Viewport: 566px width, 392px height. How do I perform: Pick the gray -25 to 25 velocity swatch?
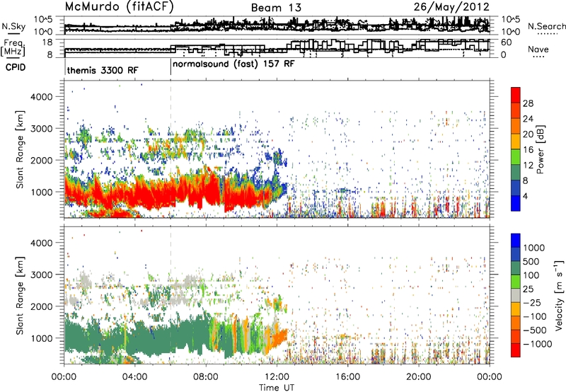(516, 296)
